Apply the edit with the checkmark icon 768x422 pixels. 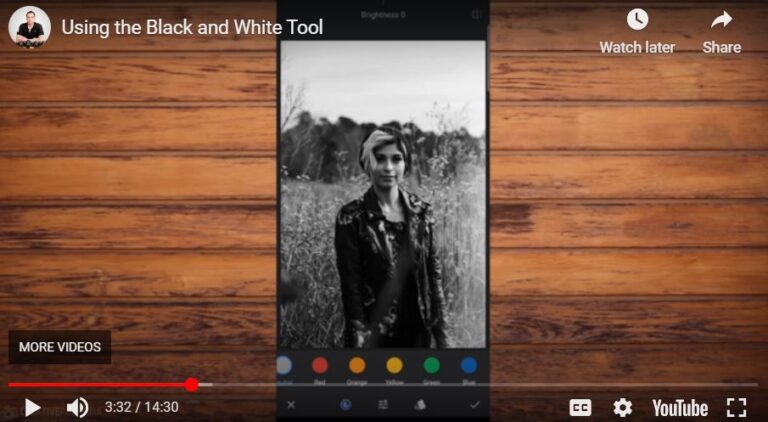475,404
